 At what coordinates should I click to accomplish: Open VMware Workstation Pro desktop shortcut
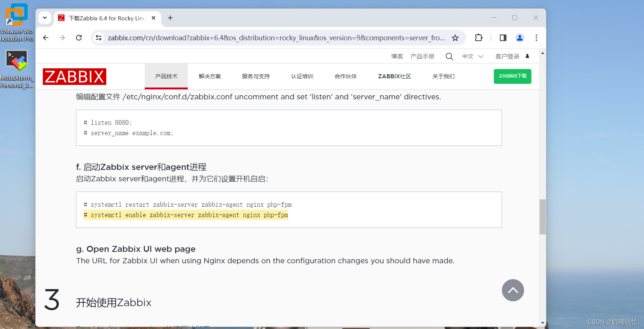[x=17, y=22]
